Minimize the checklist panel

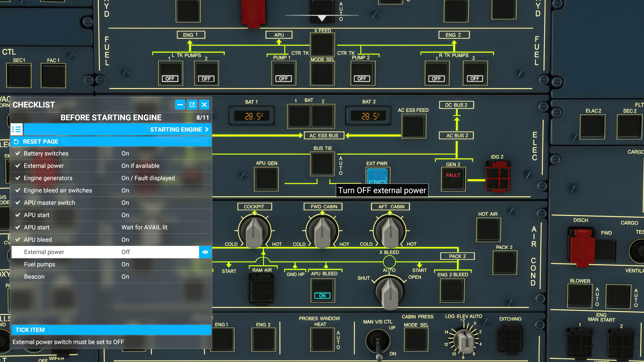tap(180, 105)
